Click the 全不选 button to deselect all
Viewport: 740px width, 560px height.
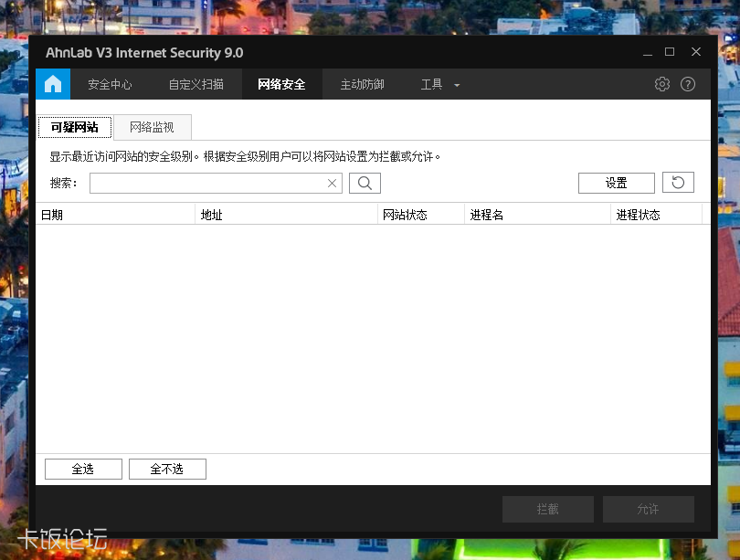pos(167,469)
